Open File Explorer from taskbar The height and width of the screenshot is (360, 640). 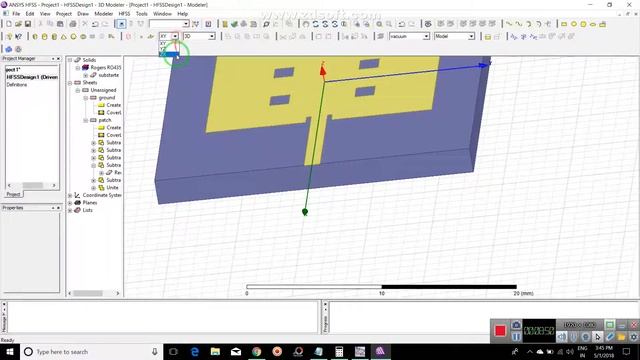pyautogui.click(x=215, y=351)
